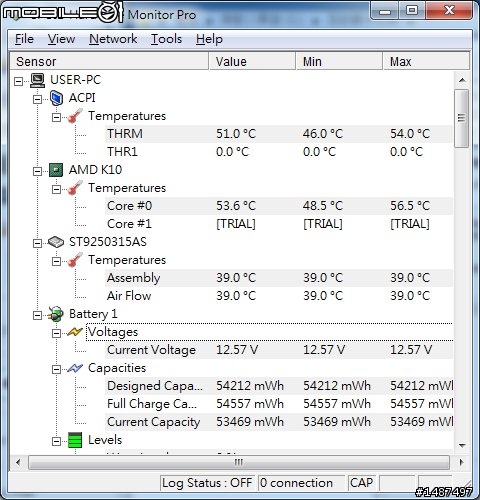
Task: Click the horizontal scrollbar left arrow
Action: click(18, 463)
